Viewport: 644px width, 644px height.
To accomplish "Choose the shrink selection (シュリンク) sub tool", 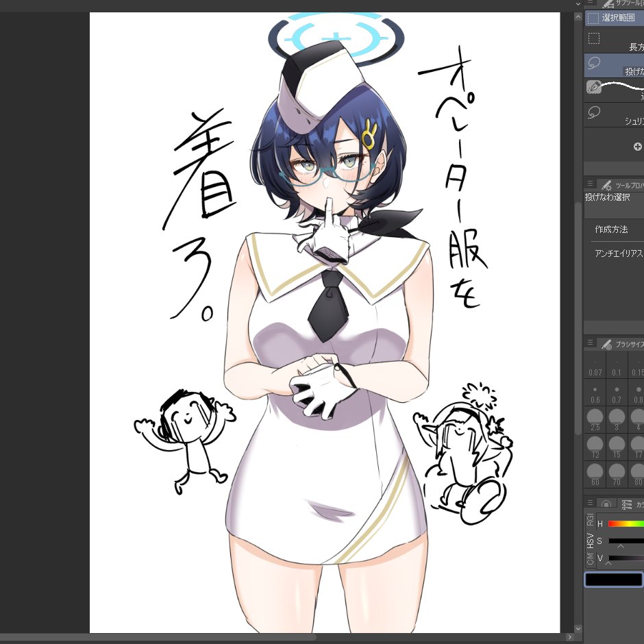I will click(x=614, y=115).
